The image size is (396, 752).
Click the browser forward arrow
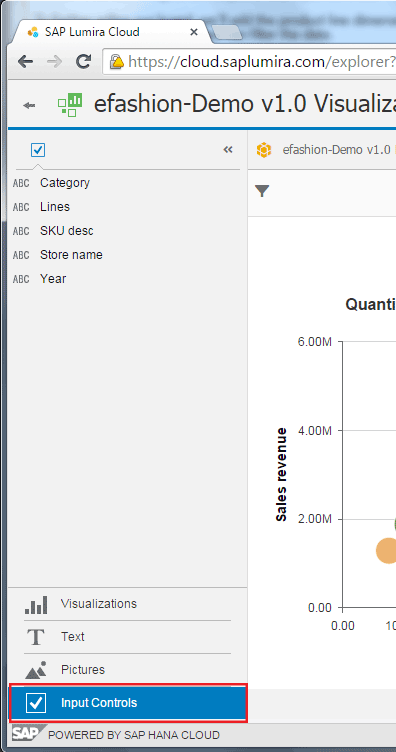point(55,61)
